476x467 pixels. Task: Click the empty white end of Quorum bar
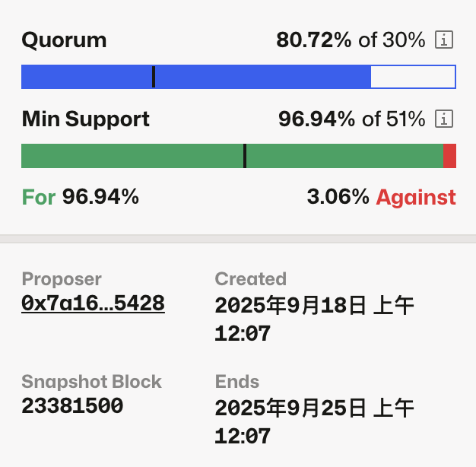tap(412, 77)
